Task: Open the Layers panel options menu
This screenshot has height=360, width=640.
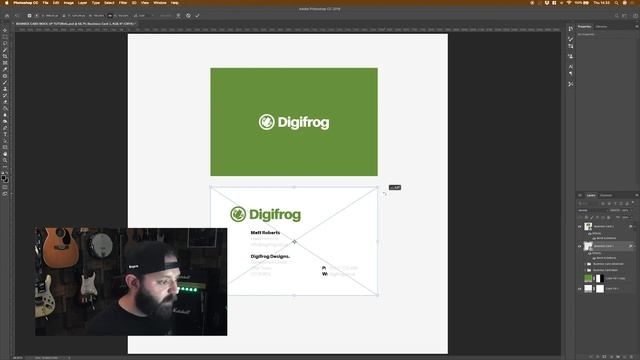Action: (636, 196)
